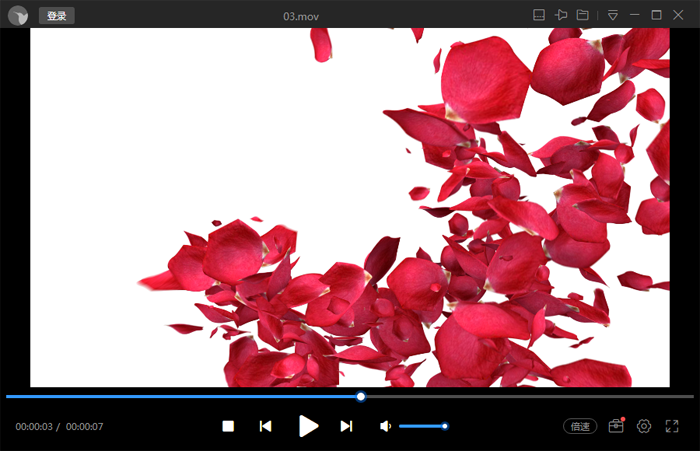Viewport: 700px width, 451px height.
Task: Click the volume slider handle
Action: pos(445,426)
